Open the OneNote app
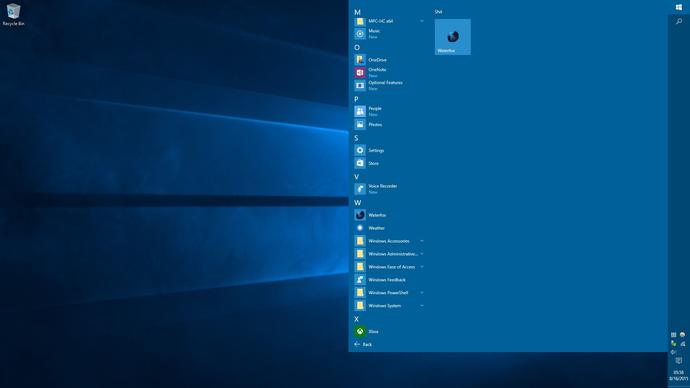The width and height of the screenshot is (690, 388). pyautogui.click(x=389, y=72)
